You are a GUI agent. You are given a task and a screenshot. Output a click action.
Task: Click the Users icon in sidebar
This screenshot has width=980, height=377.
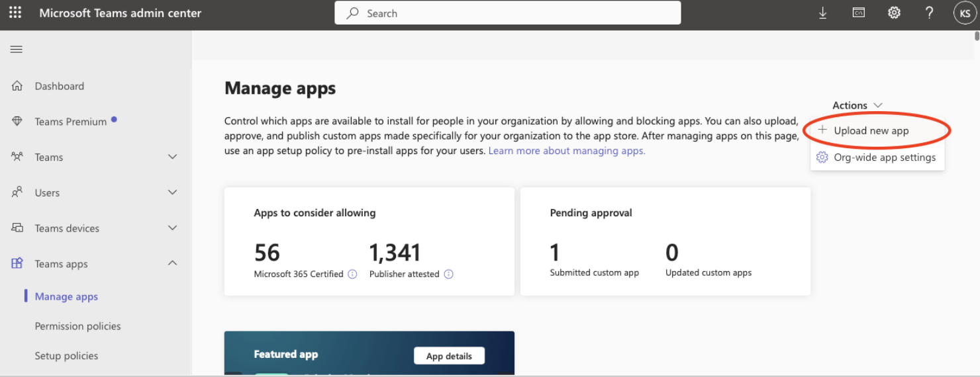point(17,192)
